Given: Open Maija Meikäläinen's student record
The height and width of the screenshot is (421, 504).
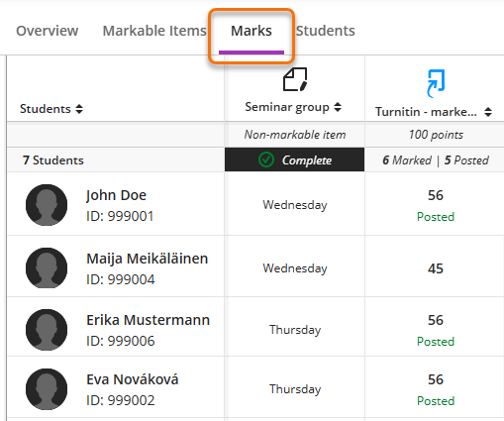Looking at the screenshot, I should click(x=148, y=259).
